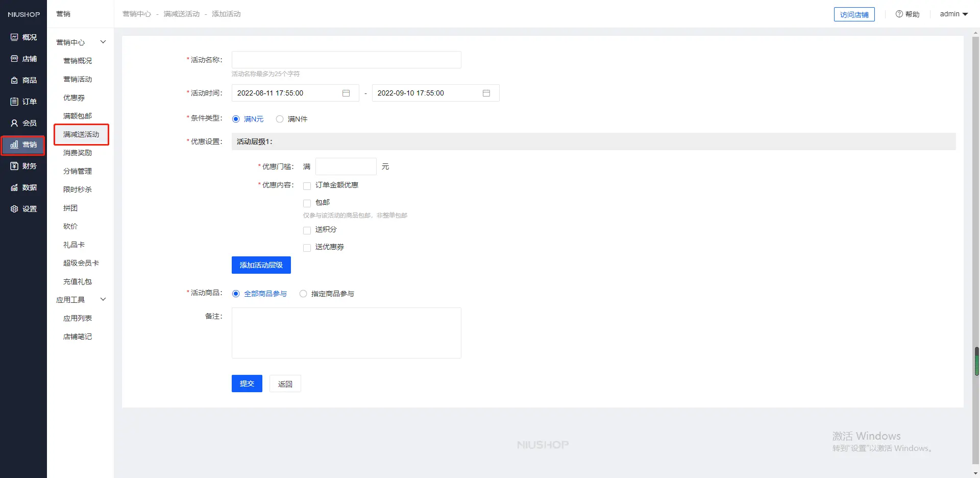Collapse the 营销中心 menu group
The width and height of the screenshot is (980, 478).
[x=103, y=42]
